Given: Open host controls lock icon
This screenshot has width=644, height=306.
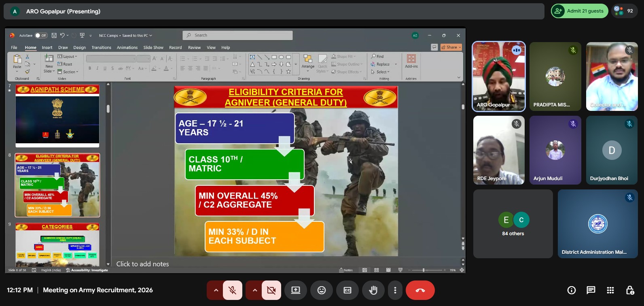Looking at the screenshot, I should pyautogui.click(x=630, y=290).
